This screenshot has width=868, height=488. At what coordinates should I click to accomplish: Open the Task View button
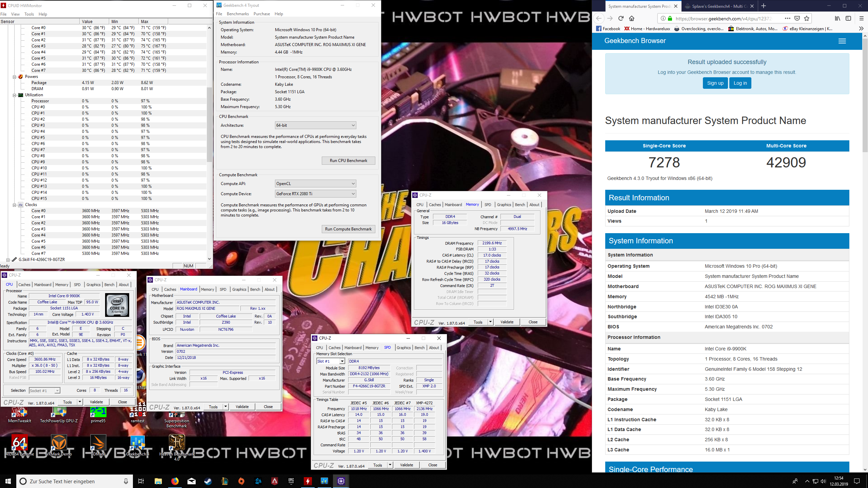coord(141,481)
